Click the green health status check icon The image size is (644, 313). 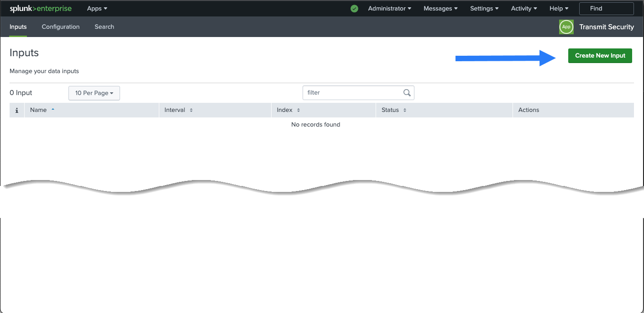pos(354,9)
